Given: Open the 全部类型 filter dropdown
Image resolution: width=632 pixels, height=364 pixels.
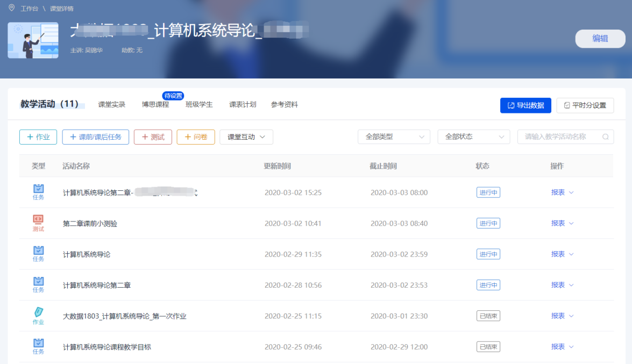Looking at the screenshot, I should click(394, 137).
